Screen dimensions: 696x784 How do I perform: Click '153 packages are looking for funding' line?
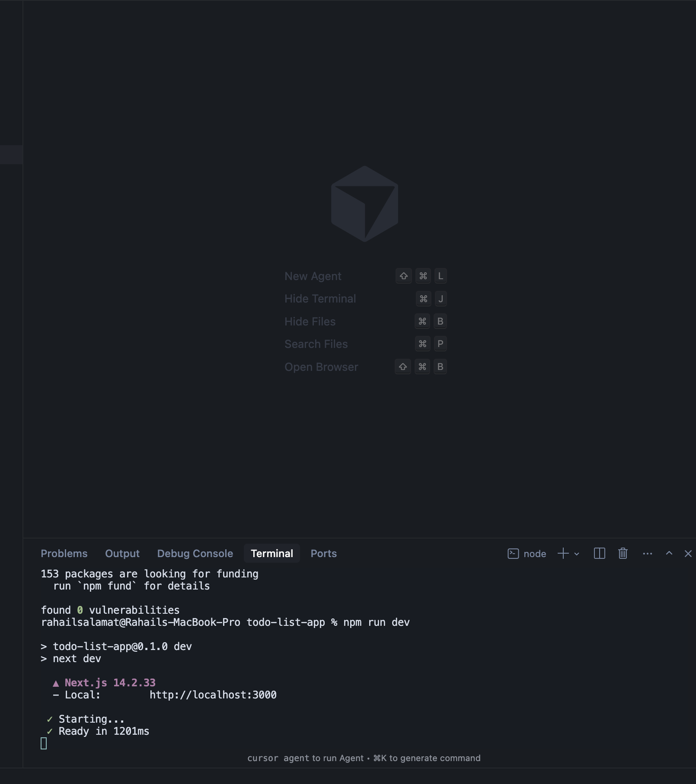click(x=150, y=574)
